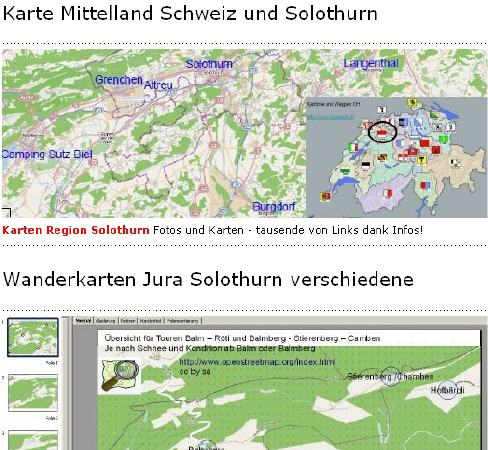Click the 'Kantone und Wappen CH' inset caption
This screenshot has width=488, height=450.
333,104
